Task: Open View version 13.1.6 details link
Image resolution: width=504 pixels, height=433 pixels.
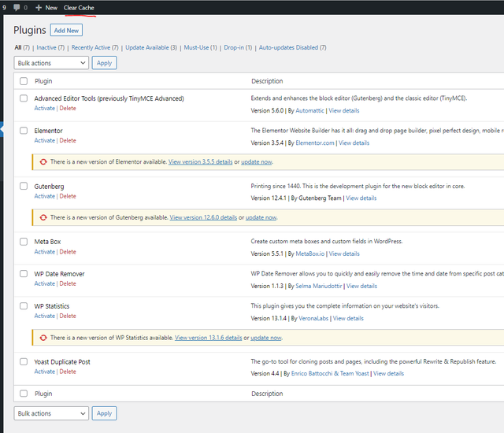Action: [208, 338]
